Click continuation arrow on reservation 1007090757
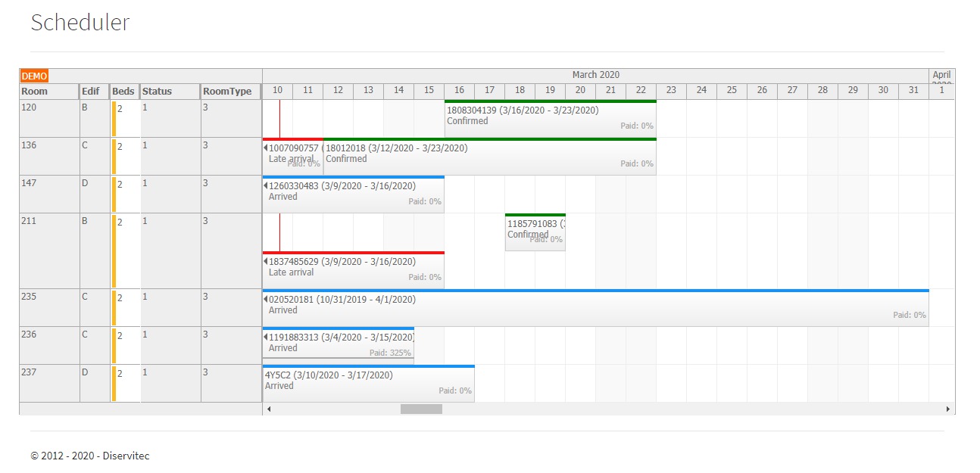Screen dimensions: 980x473 pos(266,148)
